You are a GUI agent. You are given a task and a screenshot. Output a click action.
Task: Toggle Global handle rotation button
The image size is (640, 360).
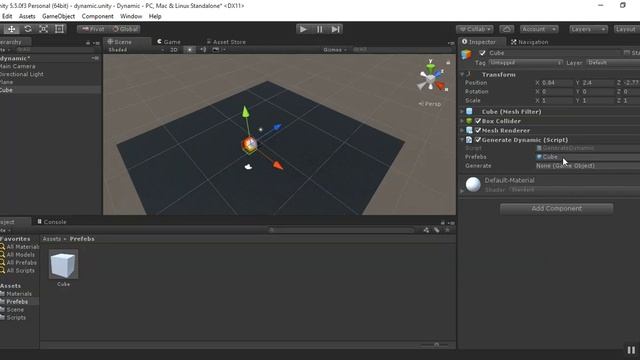[125, 29]
